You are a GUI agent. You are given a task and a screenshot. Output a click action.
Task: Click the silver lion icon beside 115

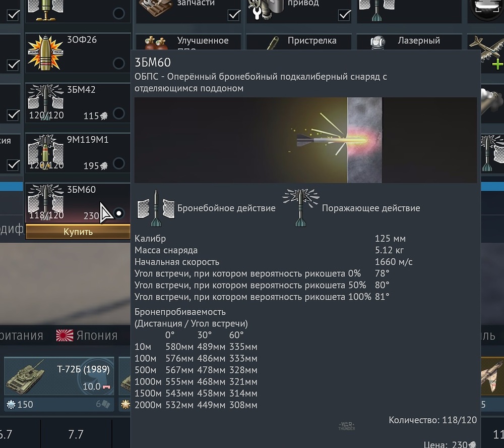tap(104, 116)
